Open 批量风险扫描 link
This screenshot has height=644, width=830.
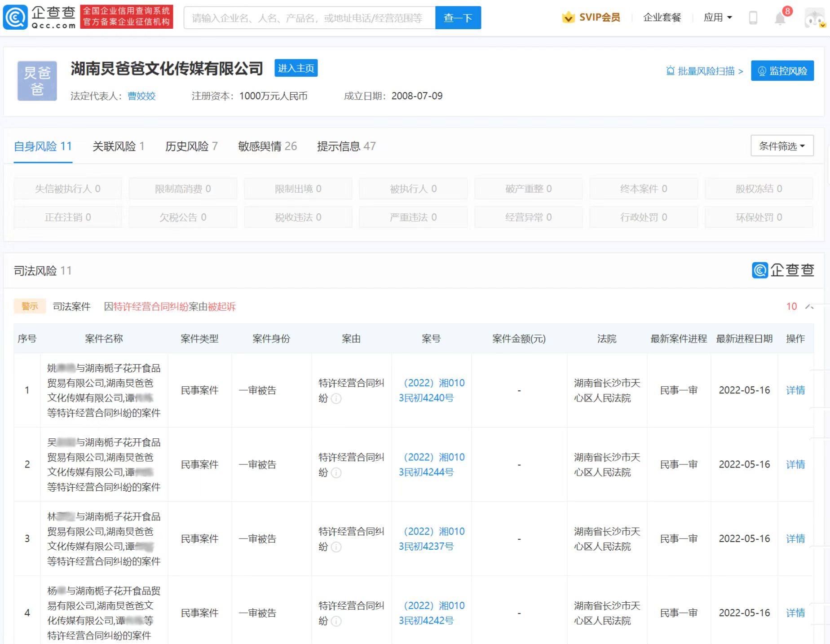pyautogui.click(x=704, y=71)
